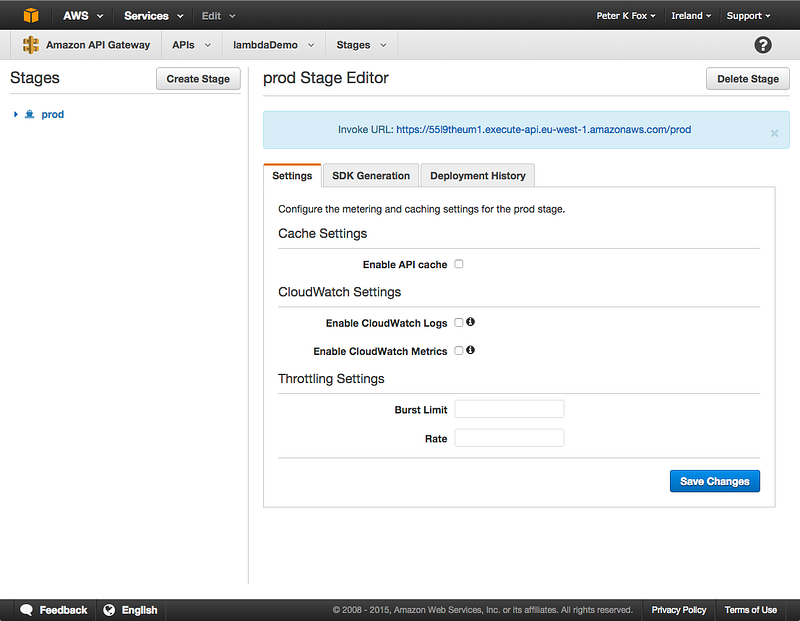The width and height of the screenshot is (800, 621).
Task: Open the lambdaDemo breadcrumb dropdown
Action: pos(273,45)
